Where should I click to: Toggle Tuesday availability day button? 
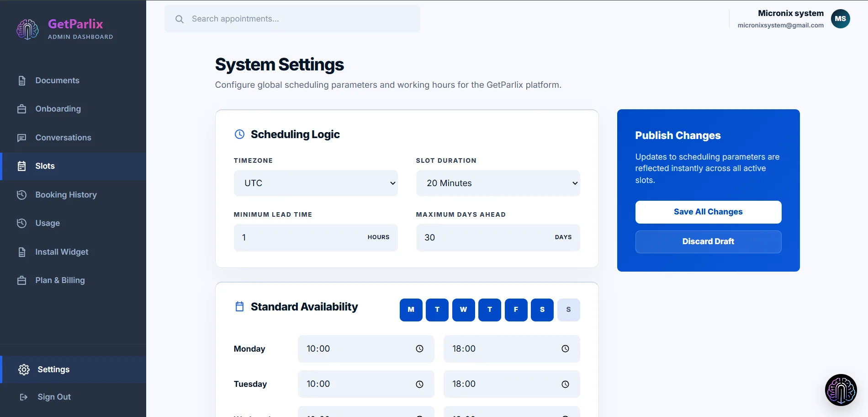click(x=437, y=310)
